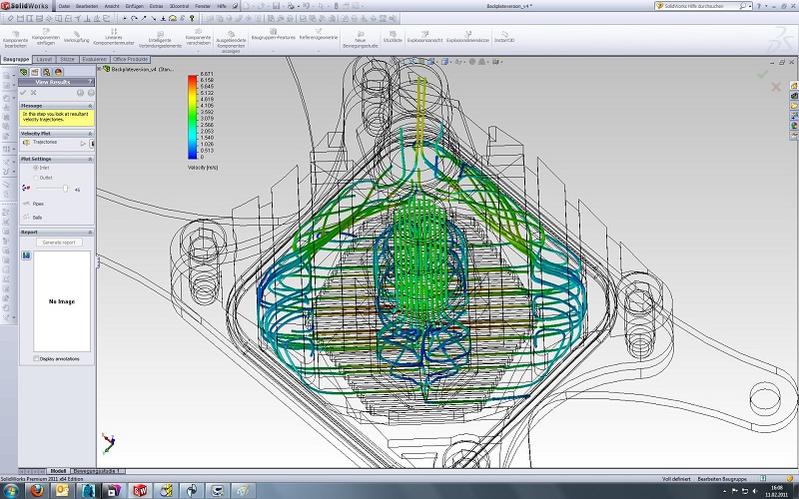Click View Results help question mark
Screen dimensions: 799x499
pos(91,82)
